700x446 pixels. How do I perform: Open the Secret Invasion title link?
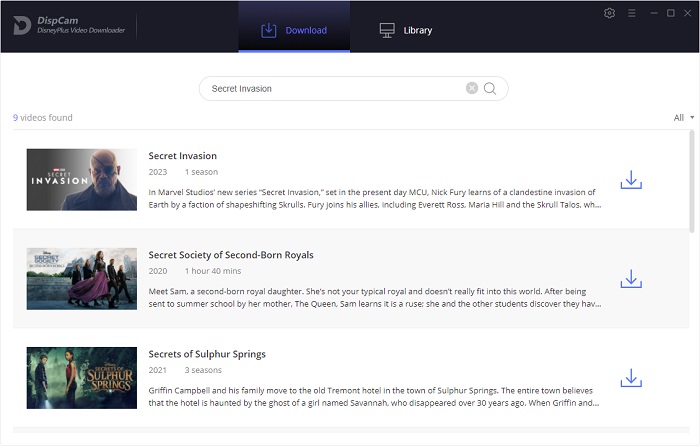[182, 156]
